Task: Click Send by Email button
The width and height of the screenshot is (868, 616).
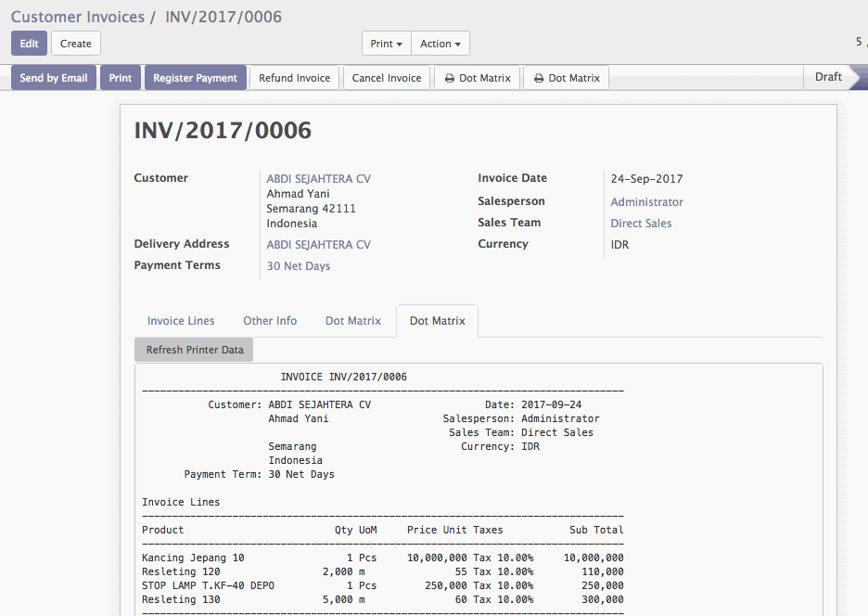Action: tap(54, 78)
